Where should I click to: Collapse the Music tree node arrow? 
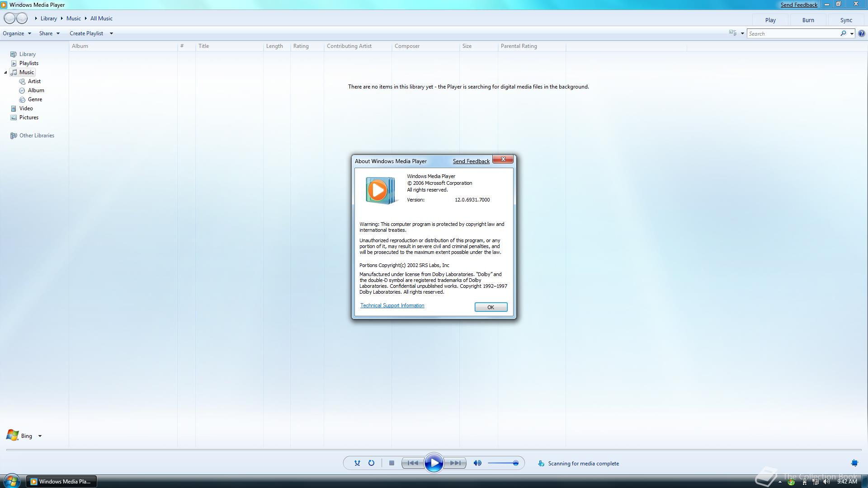(5, 72)
